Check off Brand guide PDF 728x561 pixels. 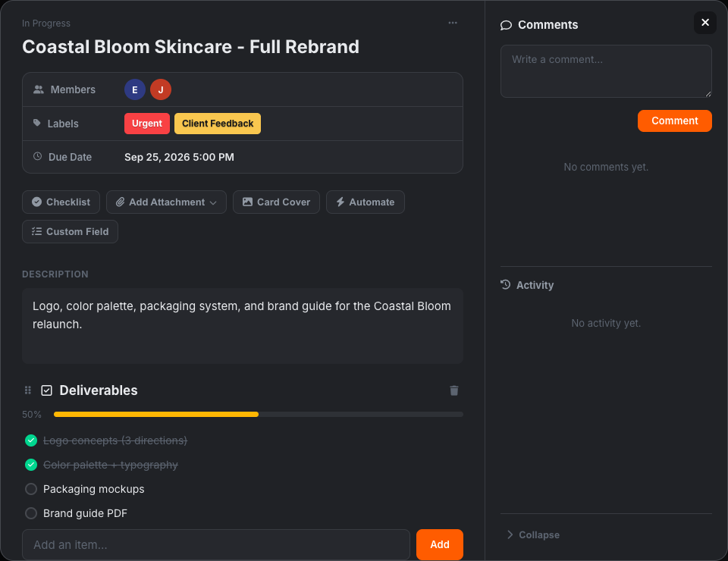[31, 513]
